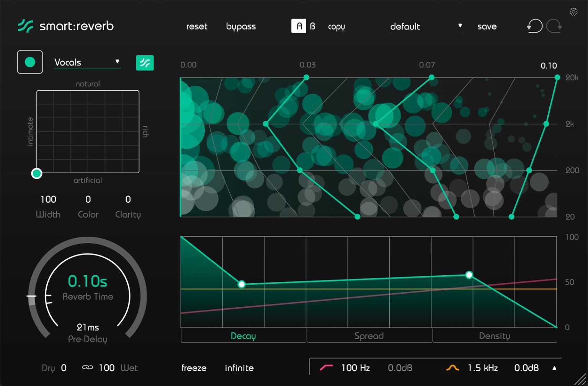Click the orange bell filter icon

[x=452, y=367]
